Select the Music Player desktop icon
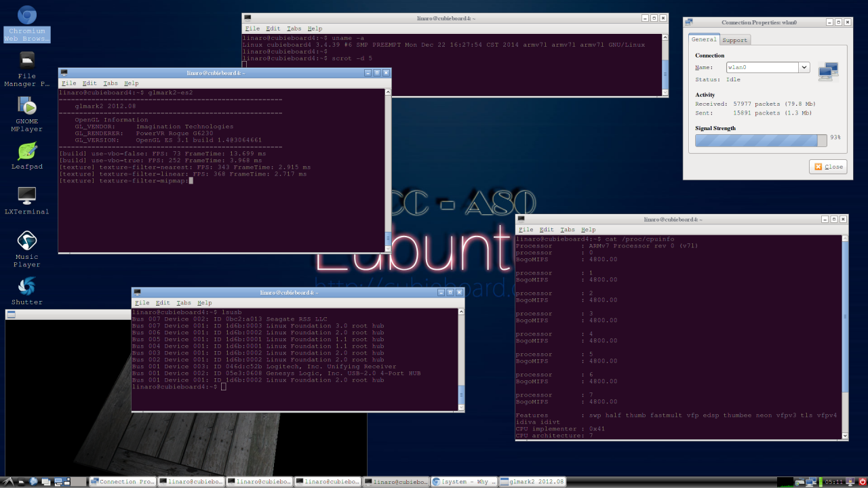 pos(26,249)
